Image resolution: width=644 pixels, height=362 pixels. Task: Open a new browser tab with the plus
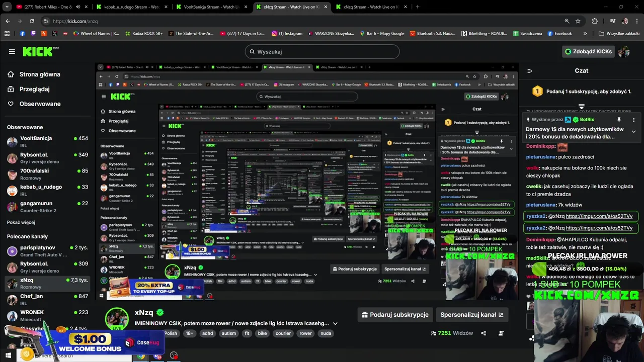point(417,7)
